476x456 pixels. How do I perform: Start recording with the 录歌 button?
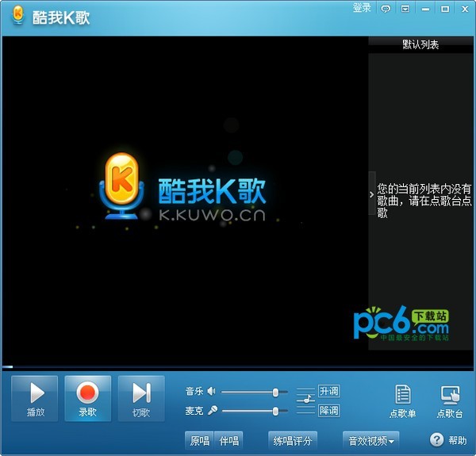point(88,399)
